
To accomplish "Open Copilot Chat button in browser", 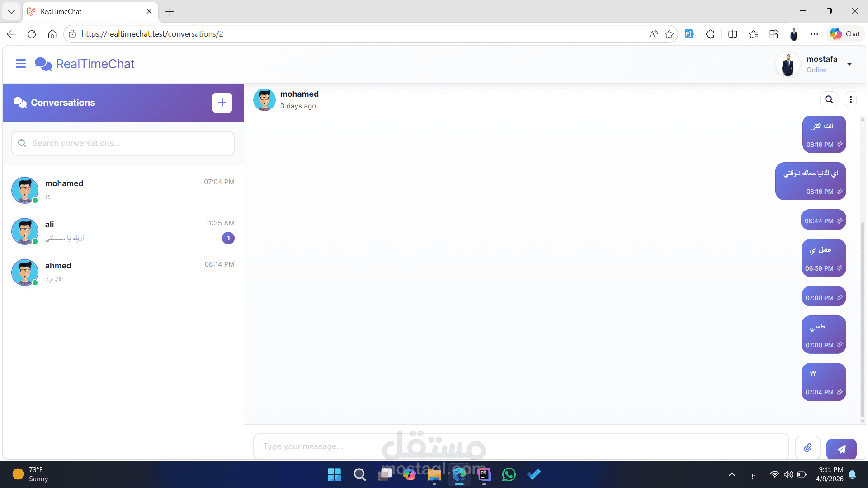I will pos(845,34).
